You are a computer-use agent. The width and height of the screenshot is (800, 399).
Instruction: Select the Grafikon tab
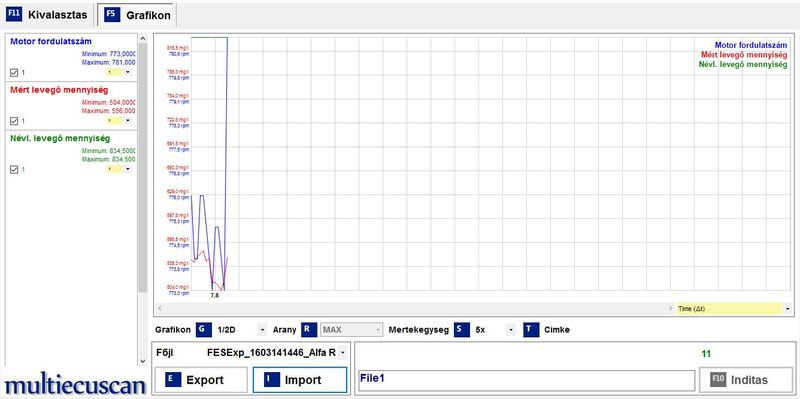coord(137,15)
